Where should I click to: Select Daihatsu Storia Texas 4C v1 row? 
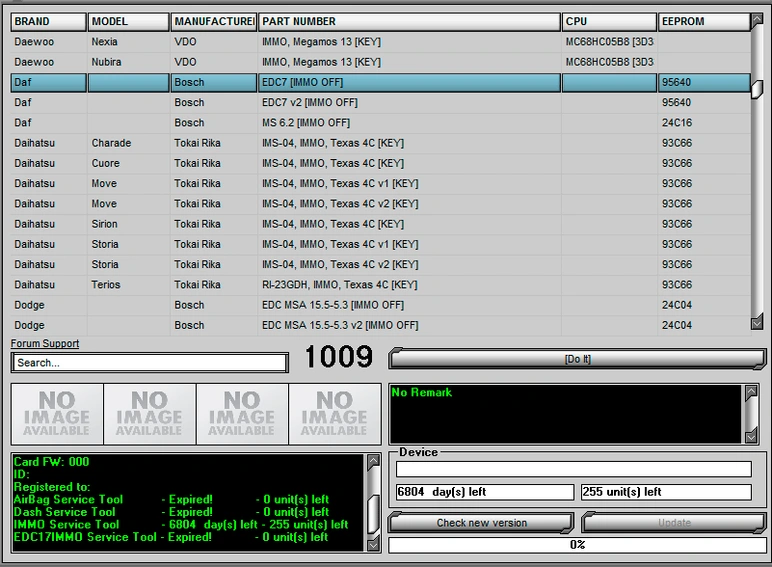[x=381, y=244]
